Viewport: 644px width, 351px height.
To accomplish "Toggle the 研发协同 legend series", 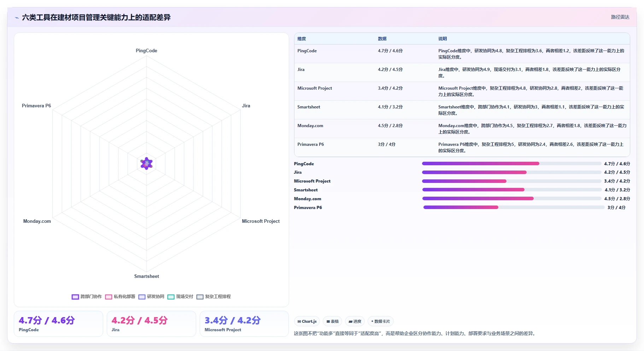I will 151,297.
